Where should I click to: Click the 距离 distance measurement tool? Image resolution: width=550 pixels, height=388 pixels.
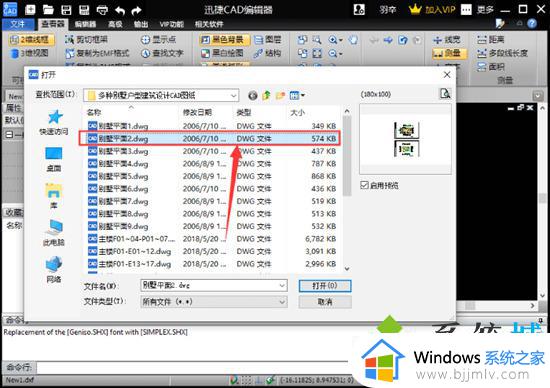pyautogui.click(x=490, y=40)
